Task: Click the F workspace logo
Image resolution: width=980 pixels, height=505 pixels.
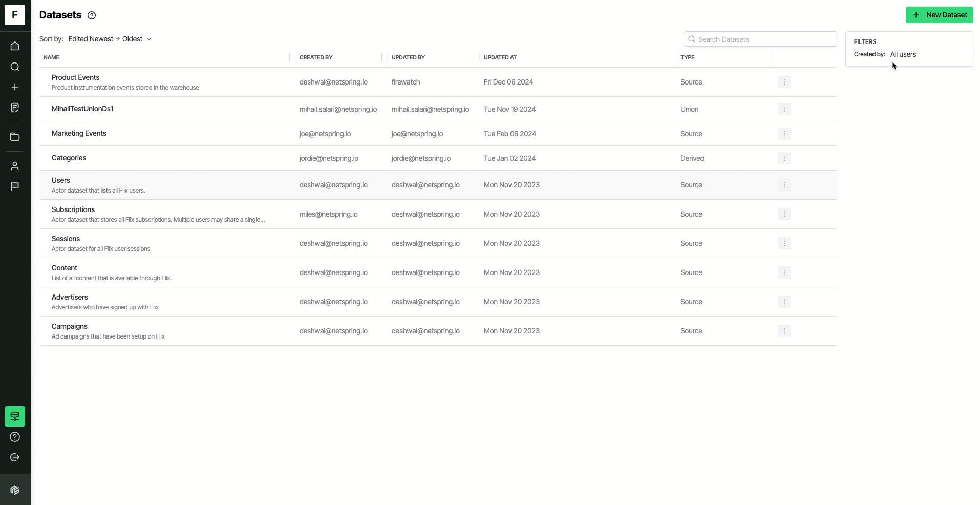Action: click(x=15, y=15)
